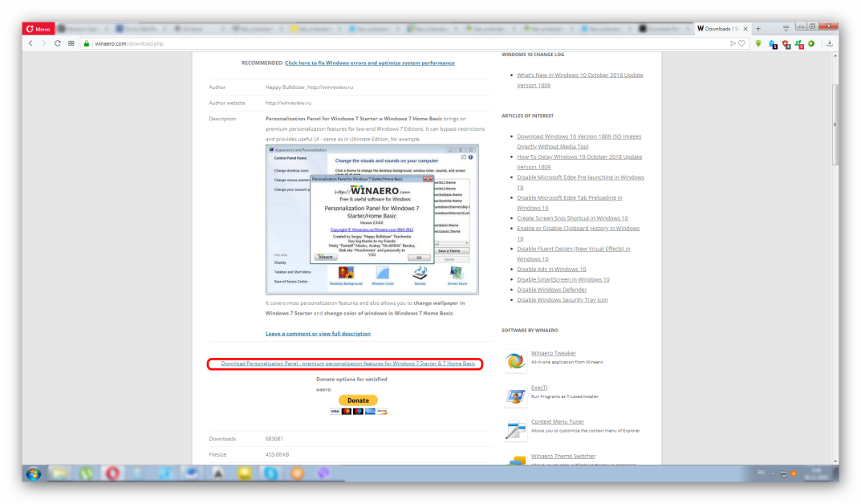Click the Context Menu Tuner app icon

pos(515,430)
